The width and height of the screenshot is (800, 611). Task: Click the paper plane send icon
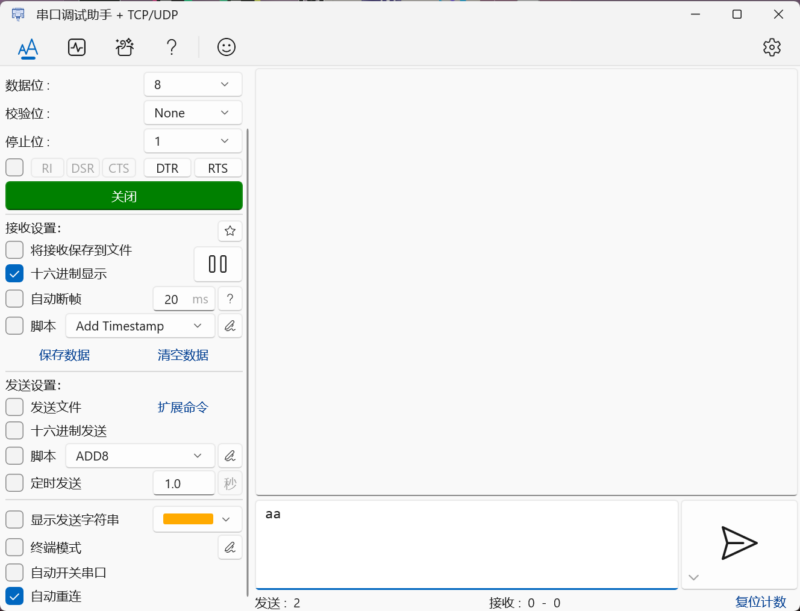(x=739, y=542)
